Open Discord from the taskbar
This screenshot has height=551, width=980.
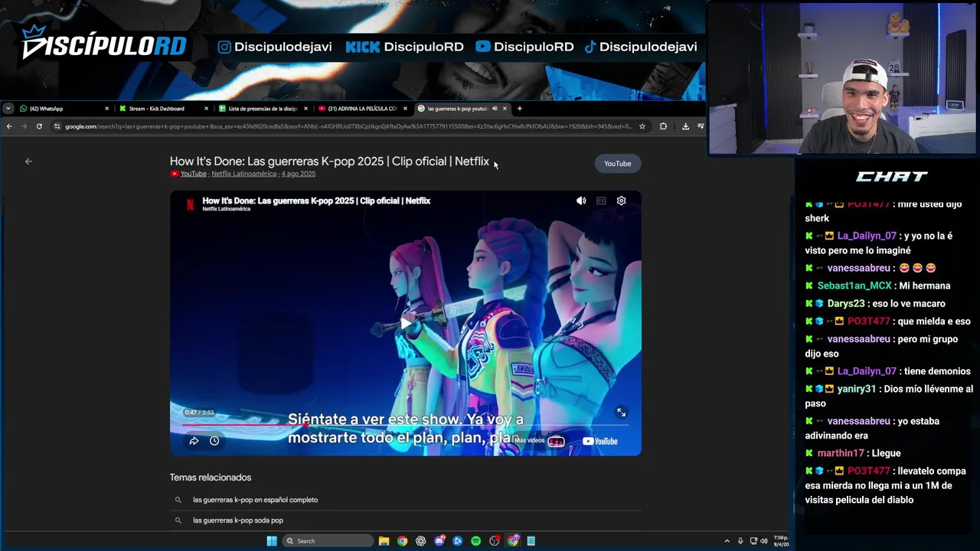point(439,541)
